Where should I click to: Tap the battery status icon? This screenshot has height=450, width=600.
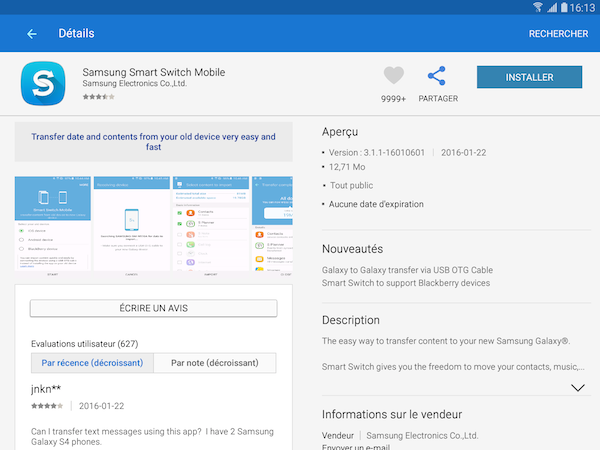click(564, 7)
